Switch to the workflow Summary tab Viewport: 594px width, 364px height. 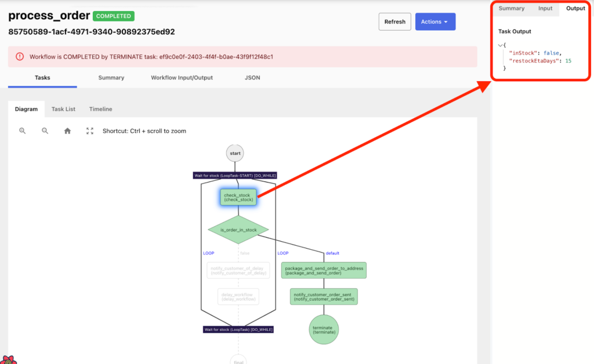(x=111, y=77)
